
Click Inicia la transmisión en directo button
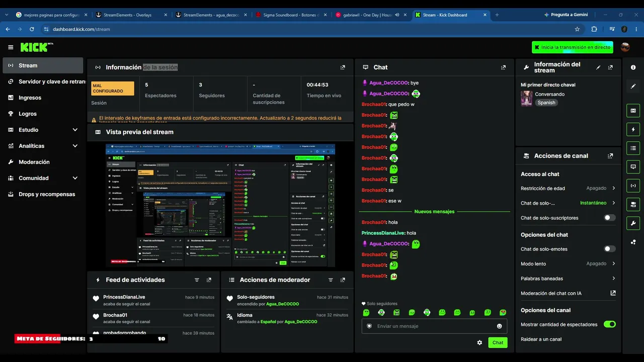[x=573, y=47]
